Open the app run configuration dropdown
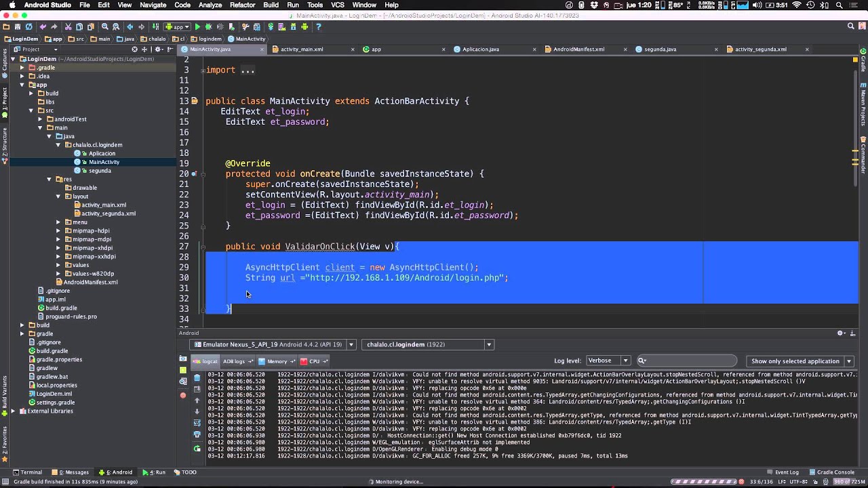 (x=177, y=27)
